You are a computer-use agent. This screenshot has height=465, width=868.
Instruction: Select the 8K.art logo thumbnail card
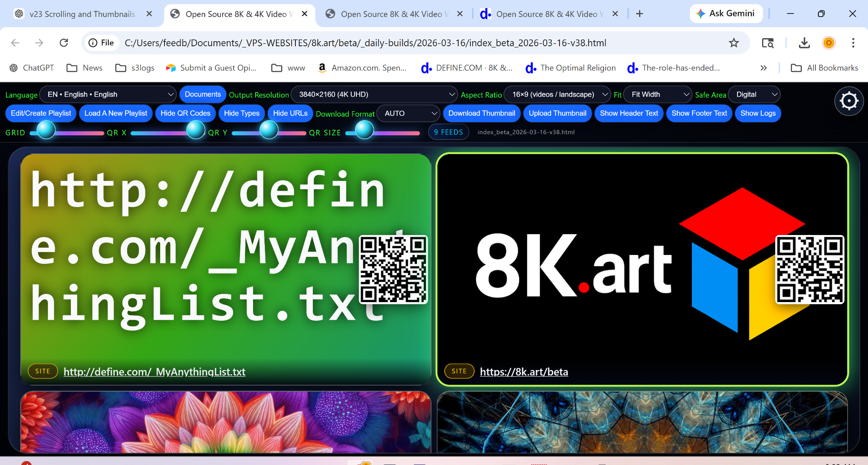[x=642, y=269]
